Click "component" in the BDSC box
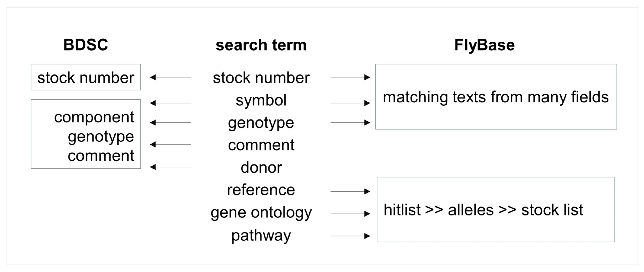The width and height of the screenshot is (644, 272). pos(94,117)
